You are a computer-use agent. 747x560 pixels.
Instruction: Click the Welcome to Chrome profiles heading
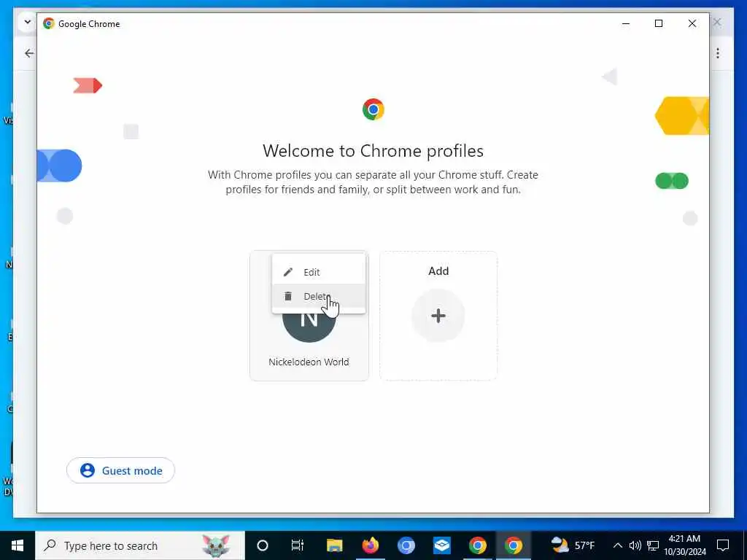[x=373, y=151]
